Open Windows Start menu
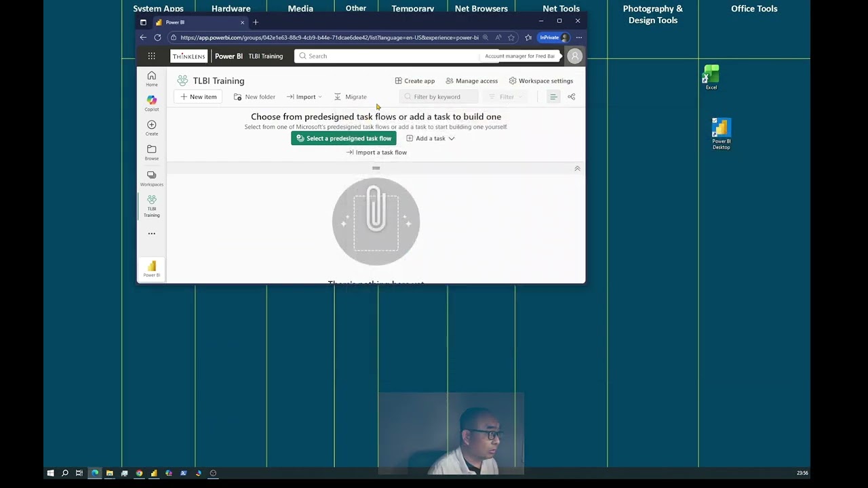868x488 pixels. (50, 473)
